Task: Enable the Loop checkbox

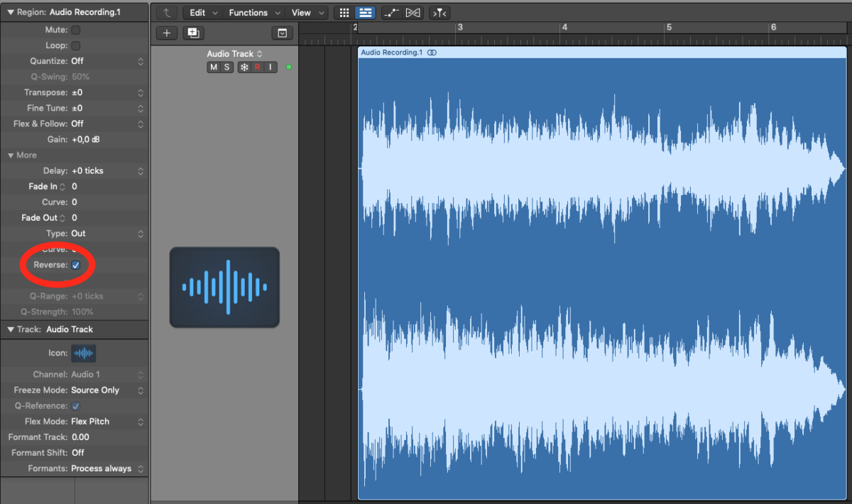Action: tap(76, 45)
